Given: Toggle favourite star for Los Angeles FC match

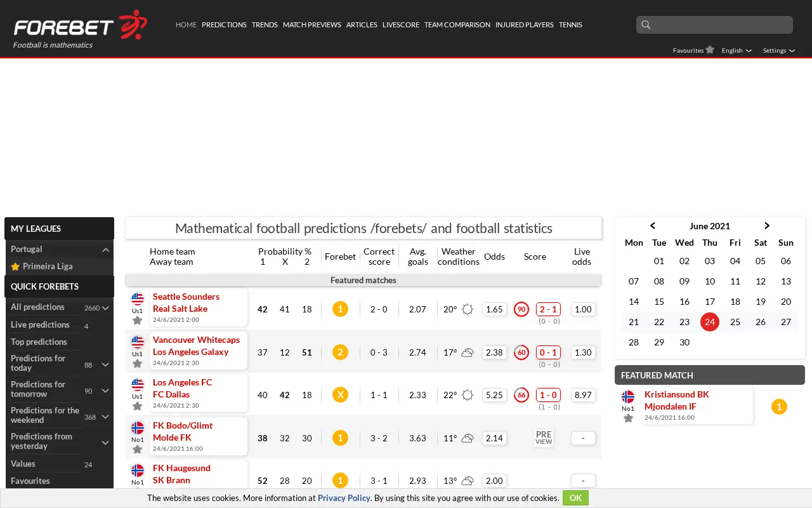Looking at the screenshot, I should click(137, 406).
